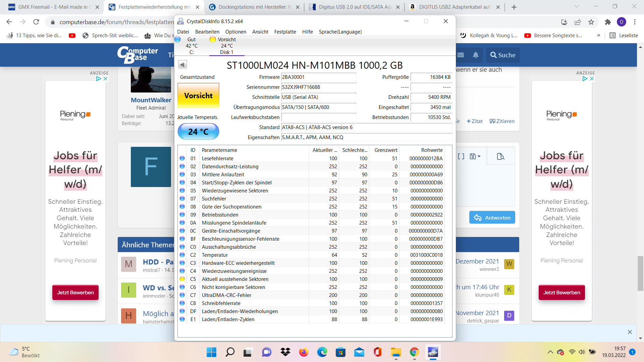
Task: Select the C: drive status icon
Action: tap(178, 40)
